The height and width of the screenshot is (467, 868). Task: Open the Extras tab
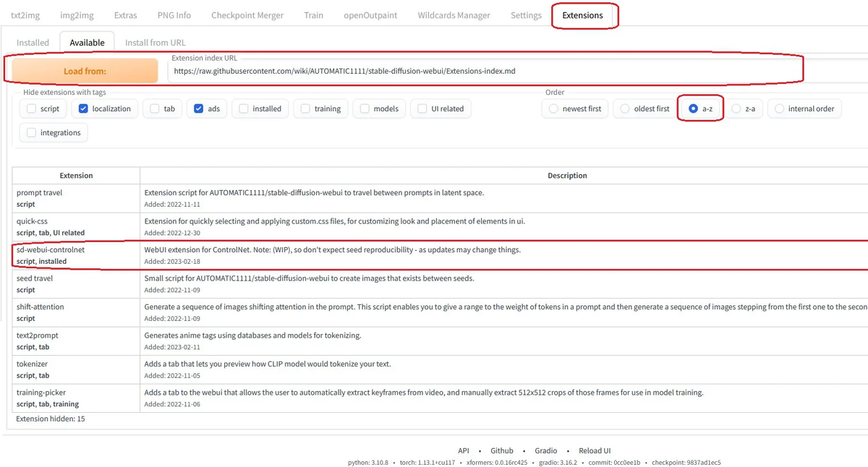(x=125, y=15)
